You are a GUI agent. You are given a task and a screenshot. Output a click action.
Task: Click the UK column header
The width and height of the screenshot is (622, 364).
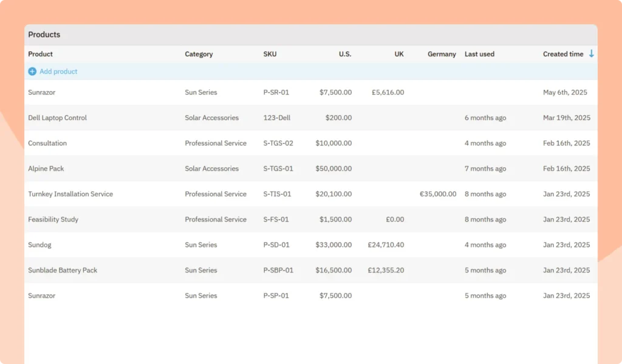pyautogui.click(x=399, y=54)
